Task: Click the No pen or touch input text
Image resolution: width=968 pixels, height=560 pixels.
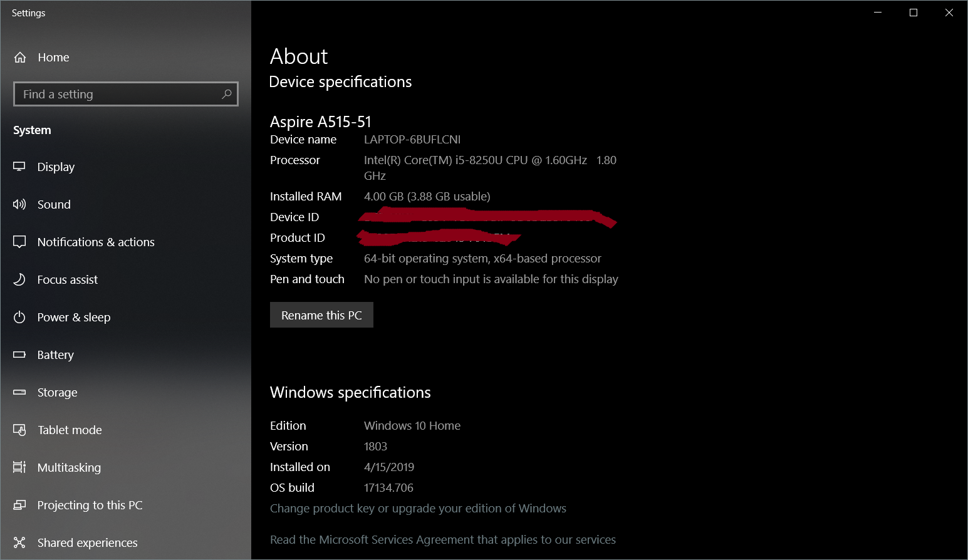Action: (x=491, y=279)
